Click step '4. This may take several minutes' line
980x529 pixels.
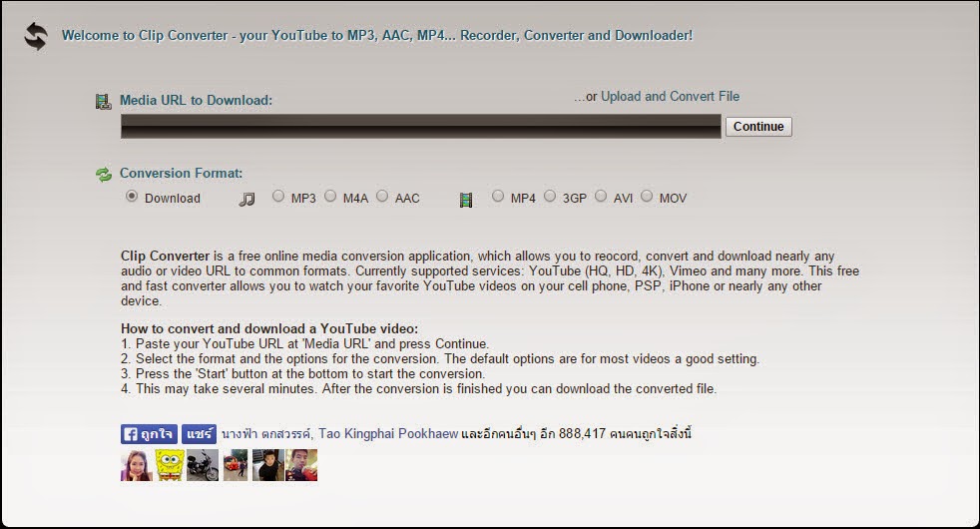click(x=419, y=389)
